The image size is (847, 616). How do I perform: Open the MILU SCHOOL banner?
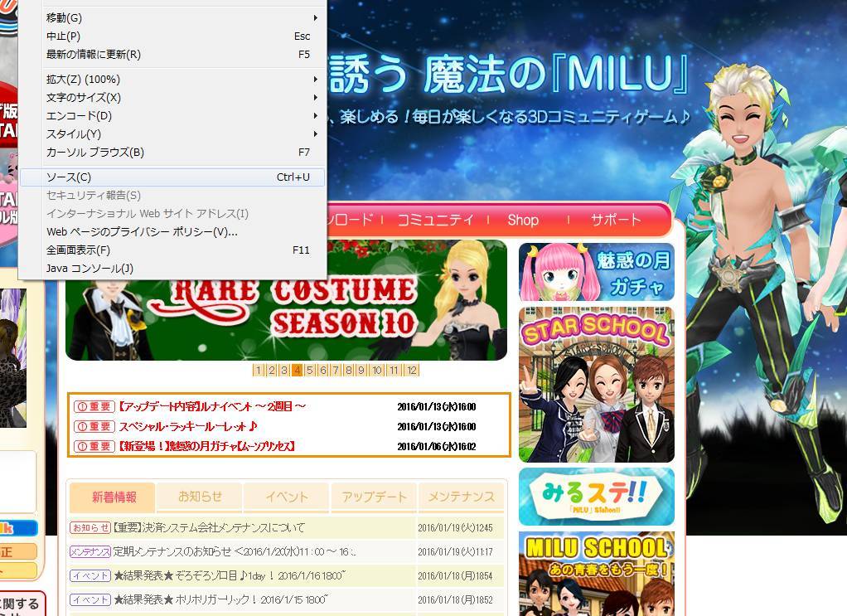[x=596, y=574]
